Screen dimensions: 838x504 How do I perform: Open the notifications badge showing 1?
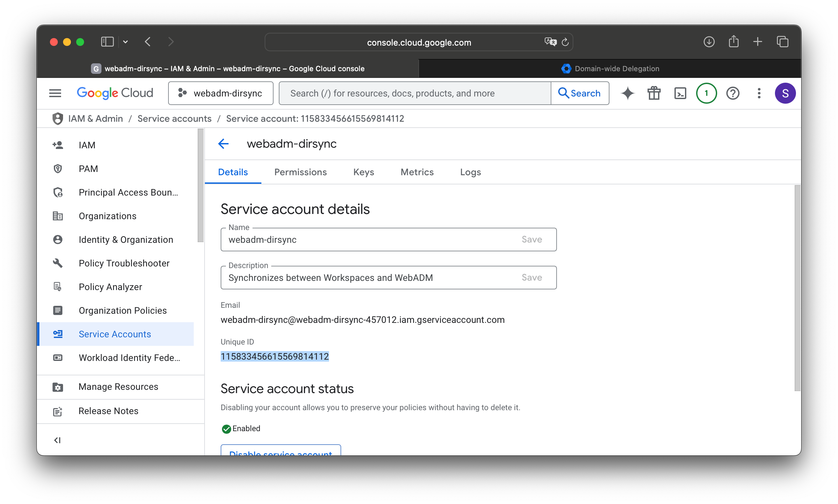(706, 93)
